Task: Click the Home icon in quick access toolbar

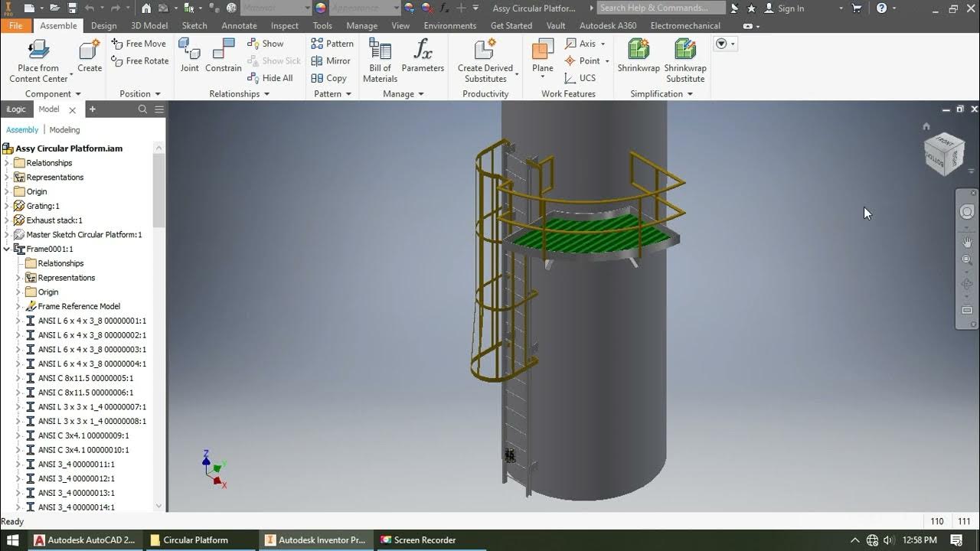Action: [146, 8]
